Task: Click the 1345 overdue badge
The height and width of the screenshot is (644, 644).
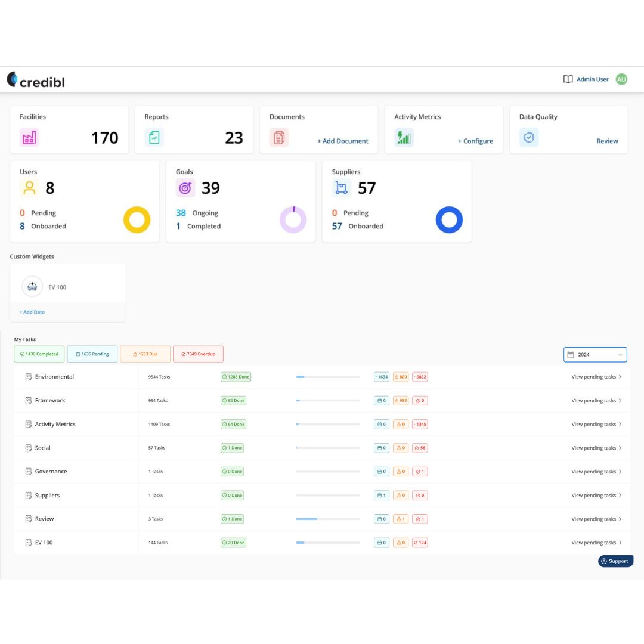Action: (x=420, y=425)
